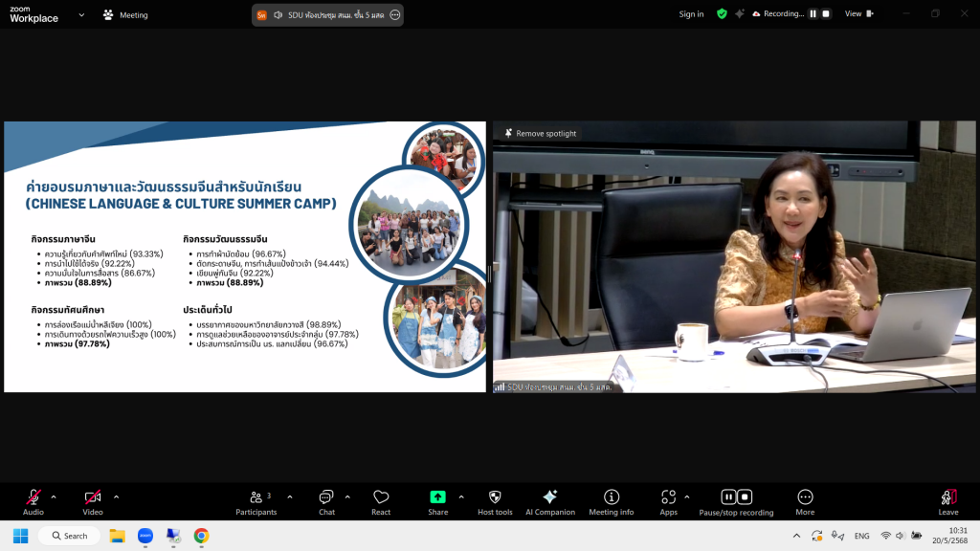Click the green Share screen icon
Image resolution: width=980 pixels, height=551 pixels.
point(437,497)
